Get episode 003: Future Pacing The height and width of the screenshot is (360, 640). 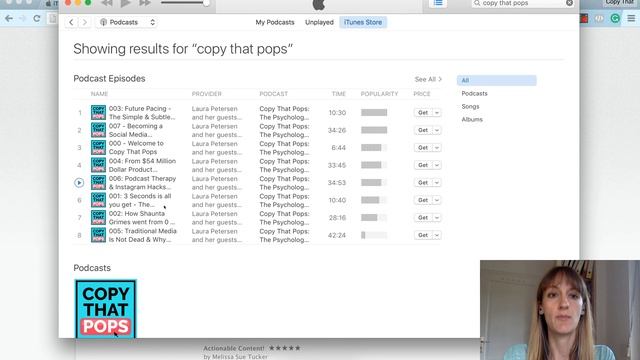coord(423,113)
